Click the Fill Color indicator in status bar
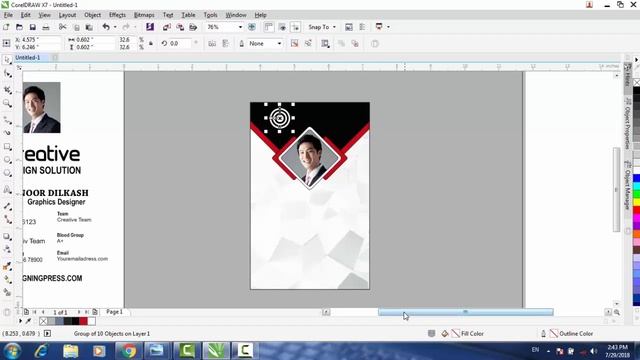This screenshot has width=640, height=360. (x=468, y=333)
